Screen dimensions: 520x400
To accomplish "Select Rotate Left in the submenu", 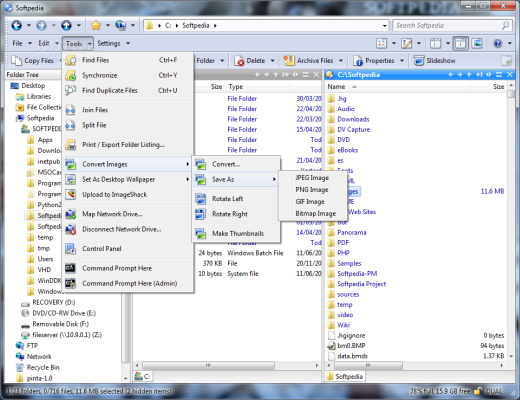I will 236,199.
